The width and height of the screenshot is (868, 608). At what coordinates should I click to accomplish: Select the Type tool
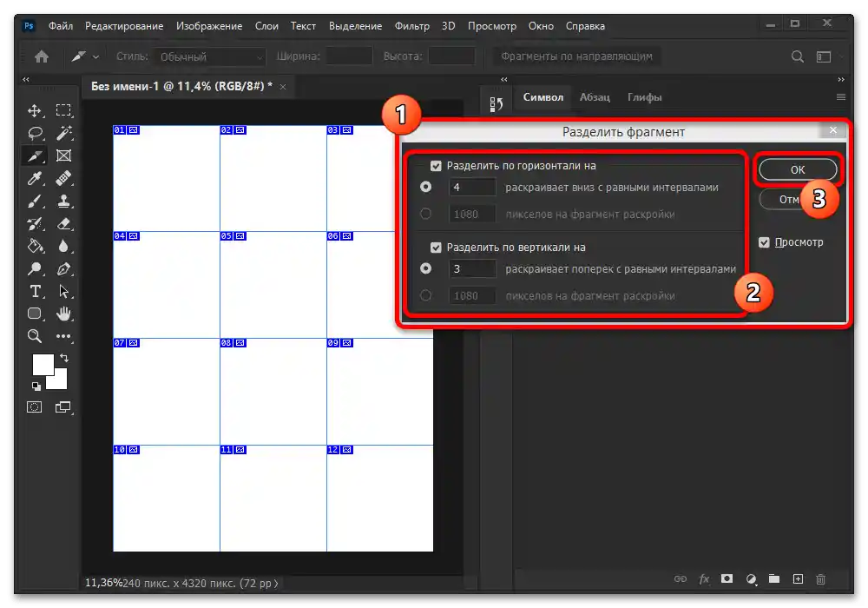click(x=35, y=291)
